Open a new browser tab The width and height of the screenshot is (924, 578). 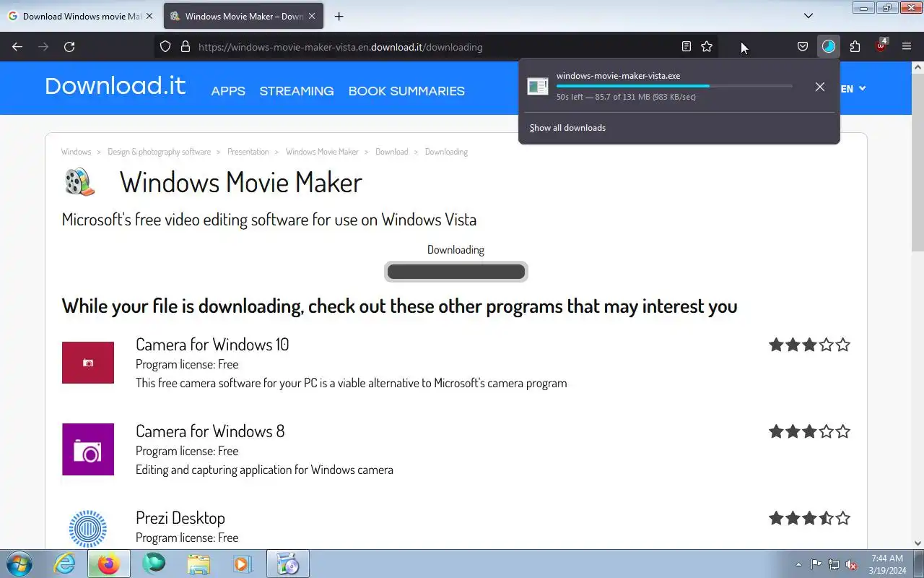[x=339, y=16]
